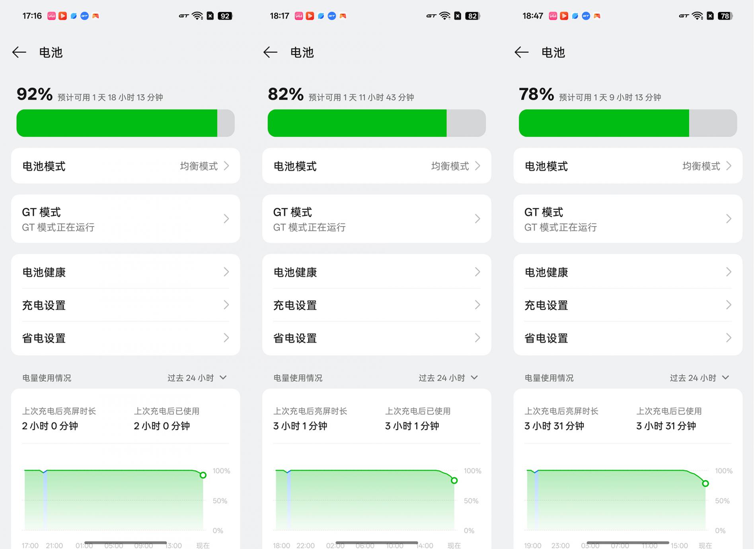Tap the back arrow on the 78% battery screen
756x549 pixels.
(521, 52)
